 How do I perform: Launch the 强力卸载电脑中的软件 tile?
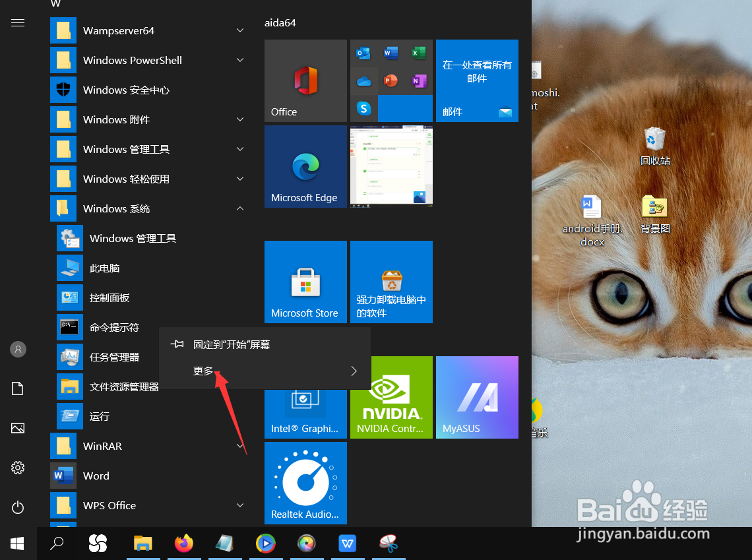391,282
